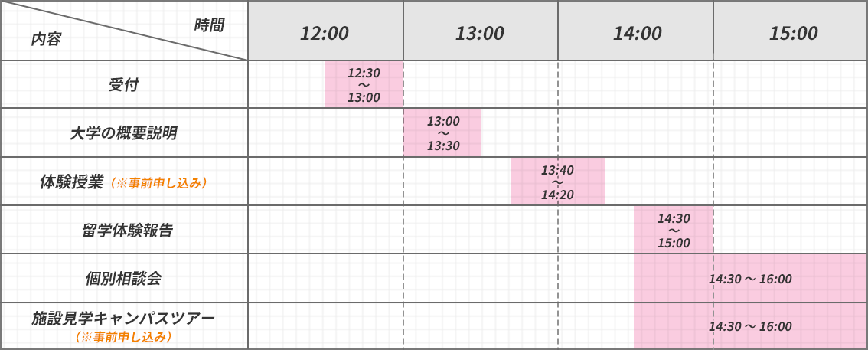Click the 14:00 column header
Image resolution: width=868 pixels, height=350 pixels.
636,33
